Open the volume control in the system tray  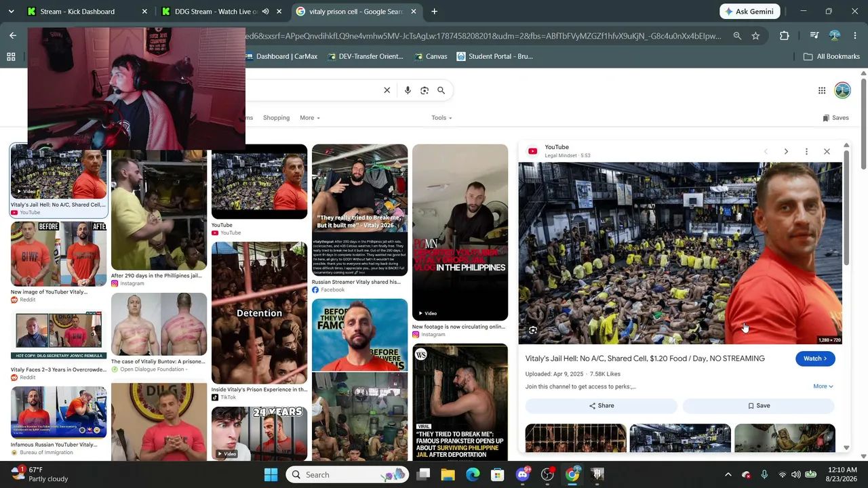(x=796, y=474)
